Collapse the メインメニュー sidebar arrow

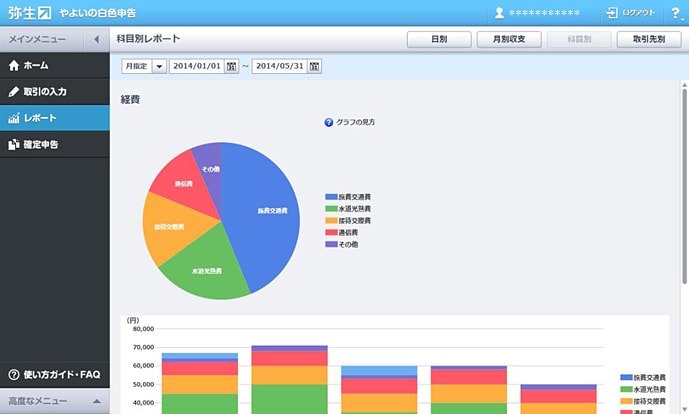pyautogui.click(x=96, y=39)
